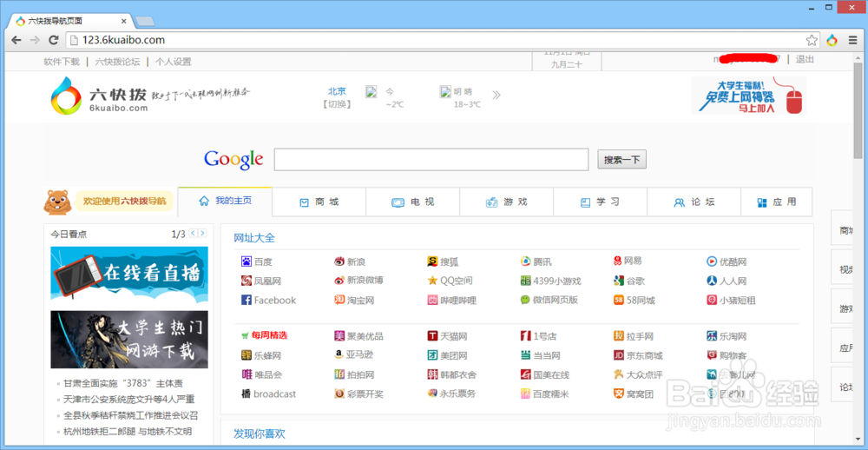The image size is (868, 450).
Task: Read news 杭州地铁拒二郎腿 与地铁不文明
Action: coord(128,432)
